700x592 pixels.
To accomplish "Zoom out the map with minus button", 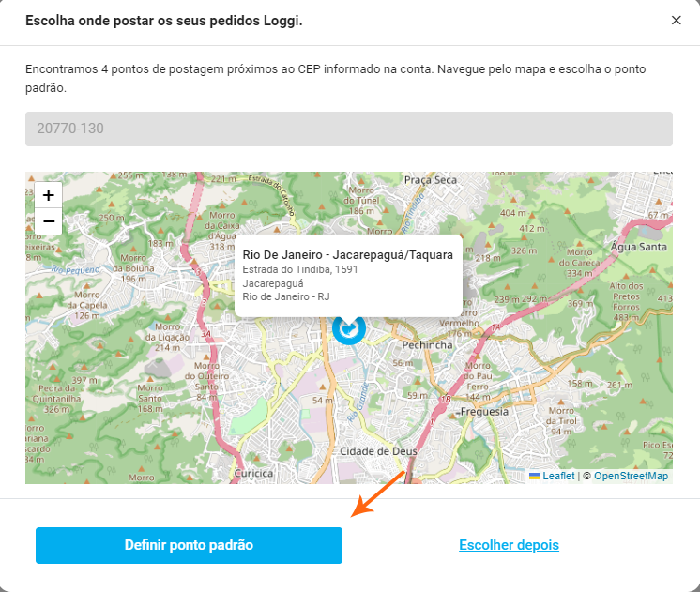I will 48,221.
